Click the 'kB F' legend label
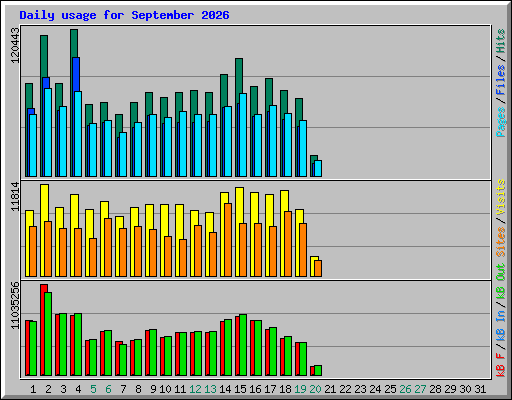The image size is (512, 400). coord(501,365)
